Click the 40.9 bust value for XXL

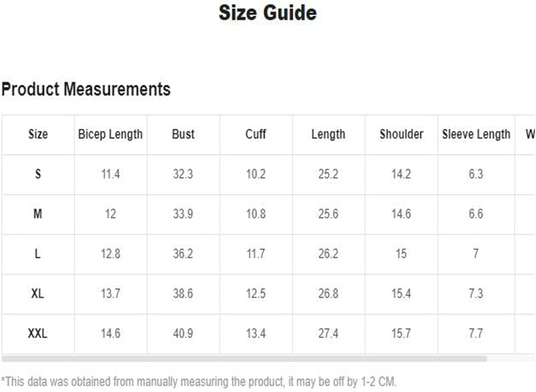coord(183,333)
